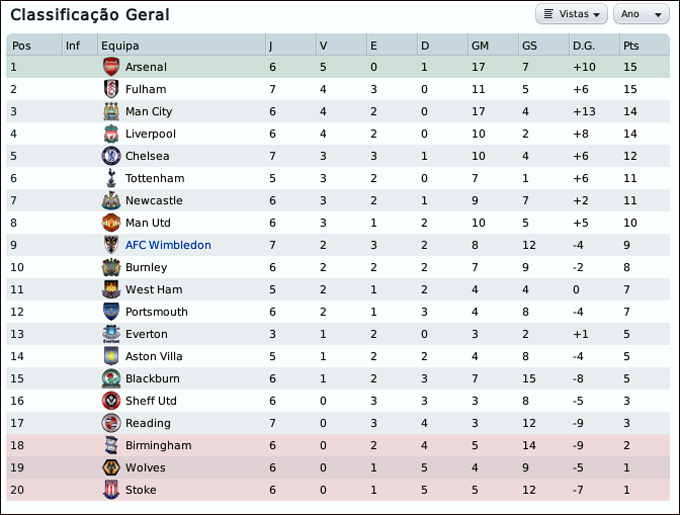This screenshot has height=515, width=680.
Task: Select the Wolves badge icon
Action: [110, 468]
